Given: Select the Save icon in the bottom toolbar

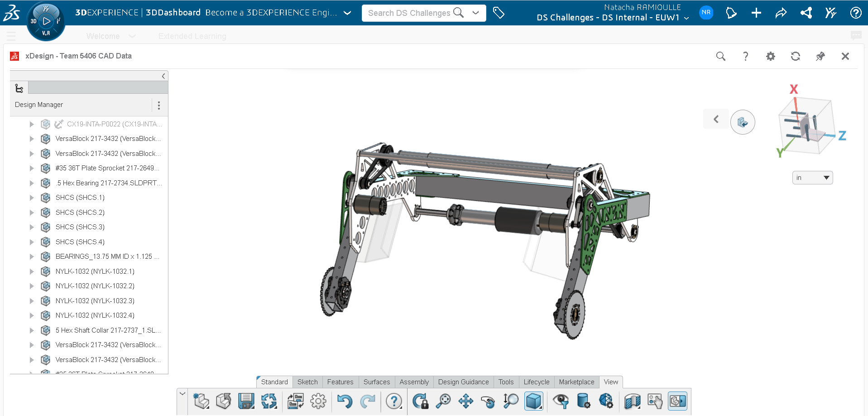Looking at the screenshot, I should tap(246, 401).
